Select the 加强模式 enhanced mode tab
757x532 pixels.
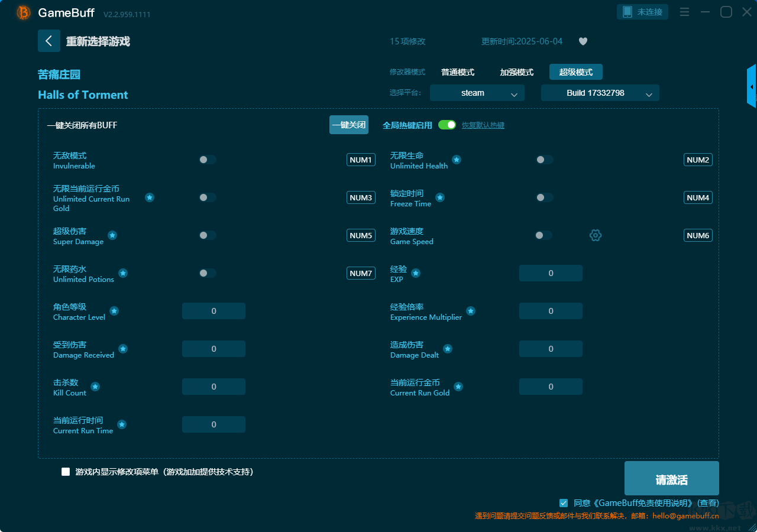[516, 72]
